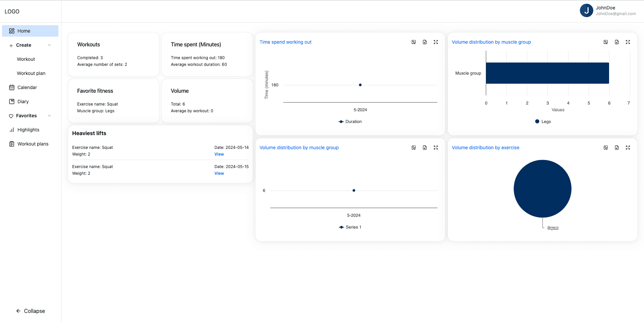Screen dimensions: 644x322
Task: Open the Diary from the sidebar
Action: pos(22,101)
